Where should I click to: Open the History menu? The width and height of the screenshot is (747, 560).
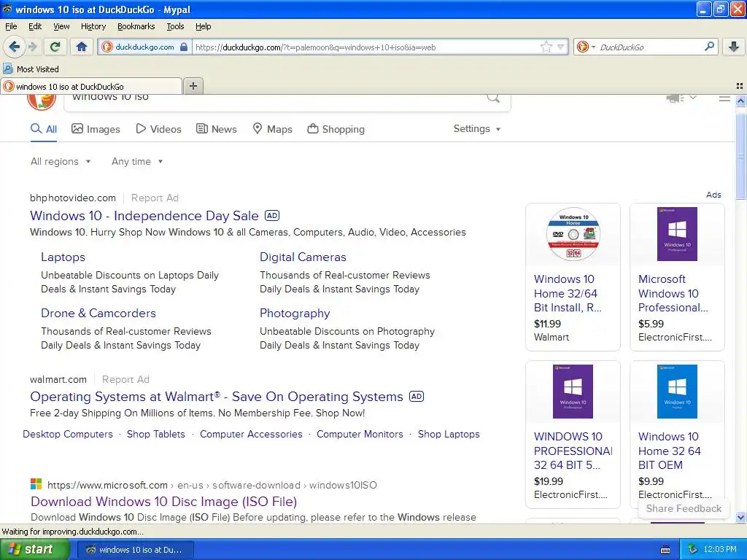tap(93, 26)
